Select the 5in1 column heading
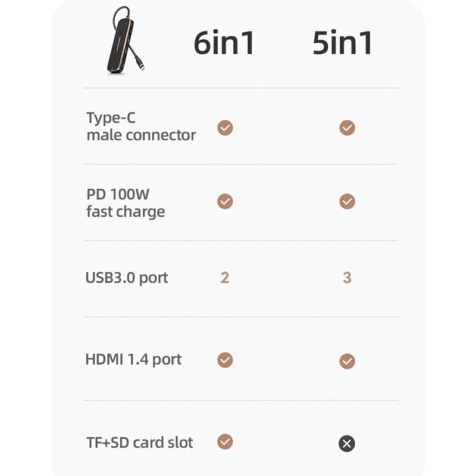 click(x=343, y=43)
